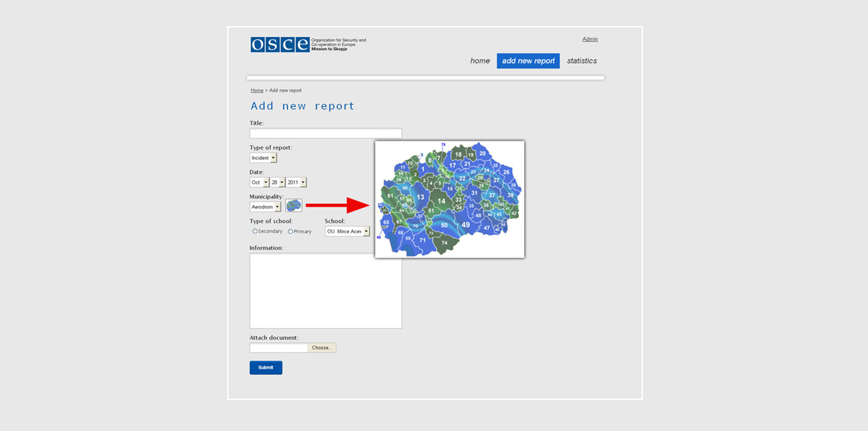Select the Primary school type

(x=290, y=231)
